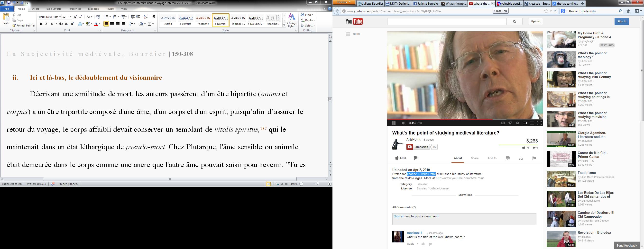
Task: Toggle Bold formatting in Word ribbon
Action: coord(40,24)
